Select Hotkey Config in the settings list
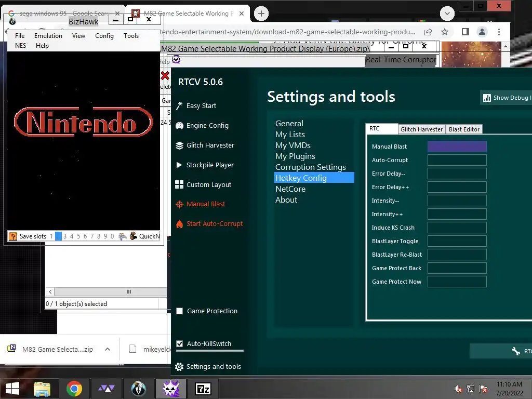The width and height of the screenshot is (532, 399). (314, 178)
